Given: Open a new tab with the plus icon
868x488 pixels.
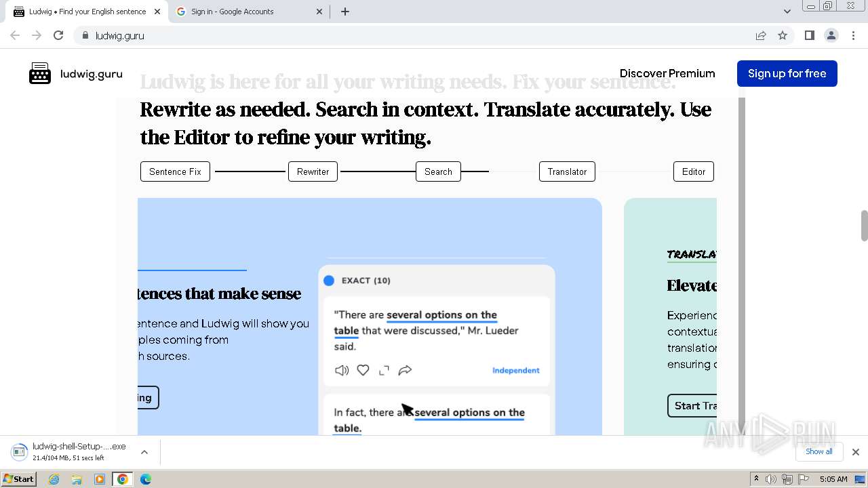Looking at the screenshot, I should (x=344, y=12).
